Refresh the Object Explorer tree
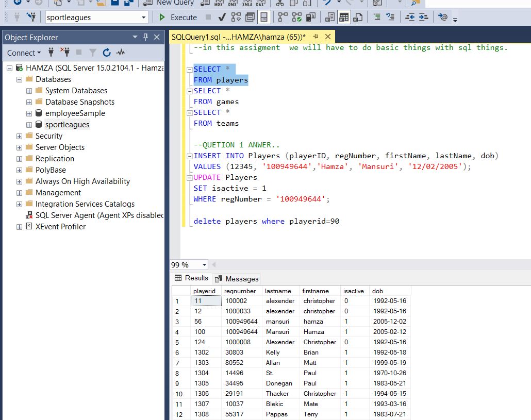Screen dimensions: 531x420 click(107, 53)
